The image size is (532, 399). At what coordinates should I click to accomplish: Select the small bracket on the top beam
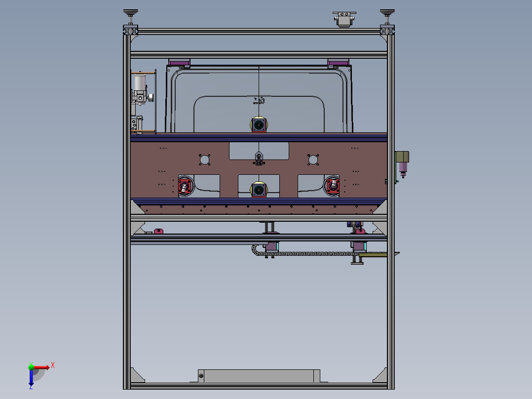(344, 19)
